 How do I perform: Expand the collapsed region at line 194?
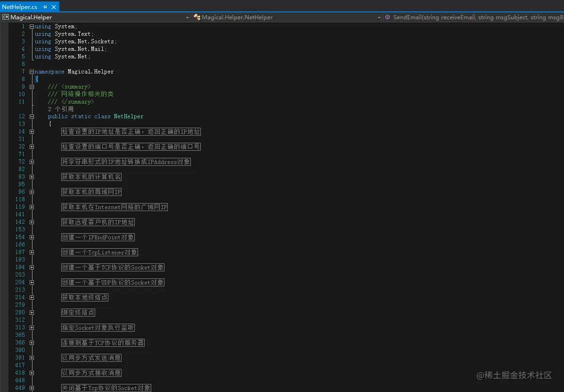point(32,268)
